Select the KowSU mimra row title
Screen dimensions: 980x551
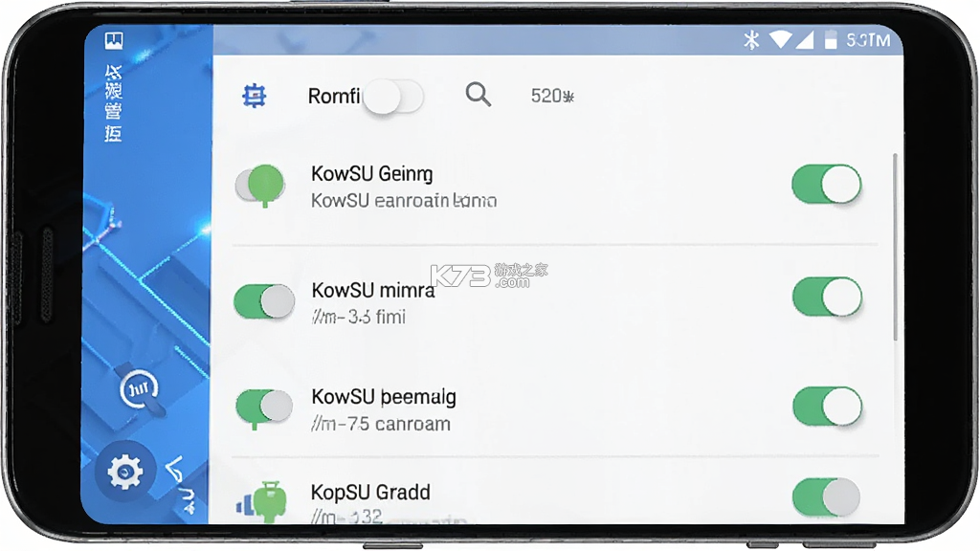pyautogui.click(x=373, y=291)
